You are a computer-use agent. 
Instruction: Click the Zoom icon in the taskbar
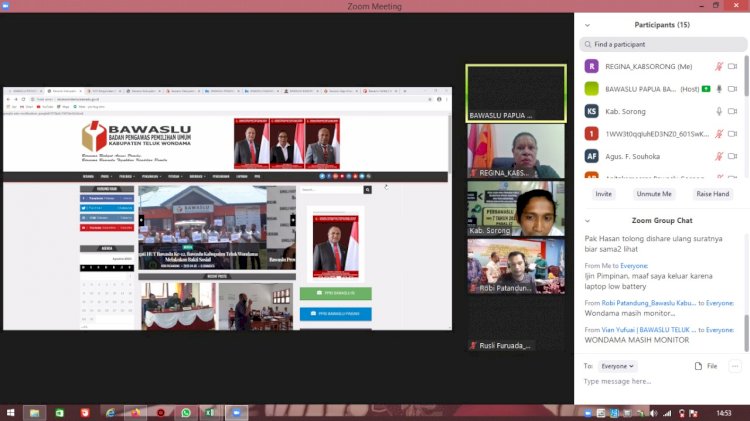pyautogui.click(x=236, y=413)
